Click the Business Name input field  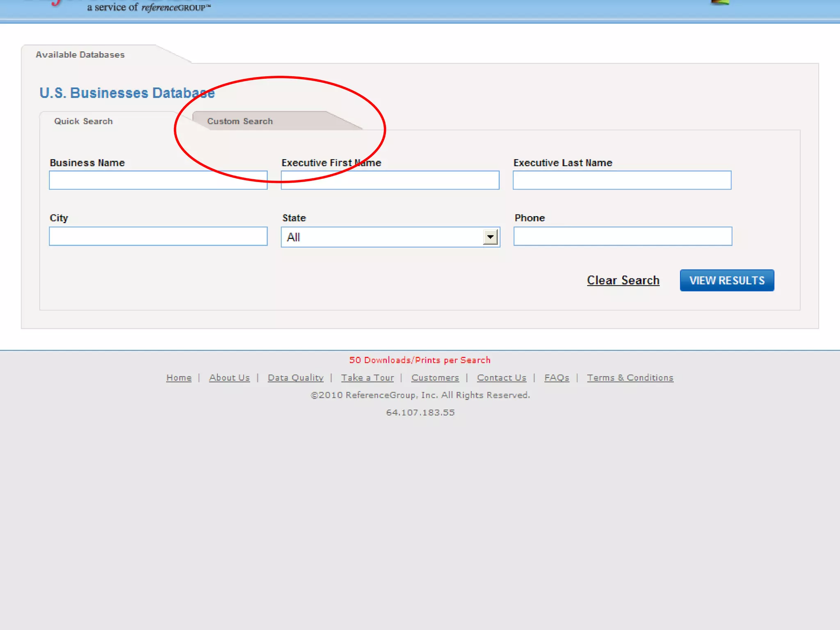[158, 180]
